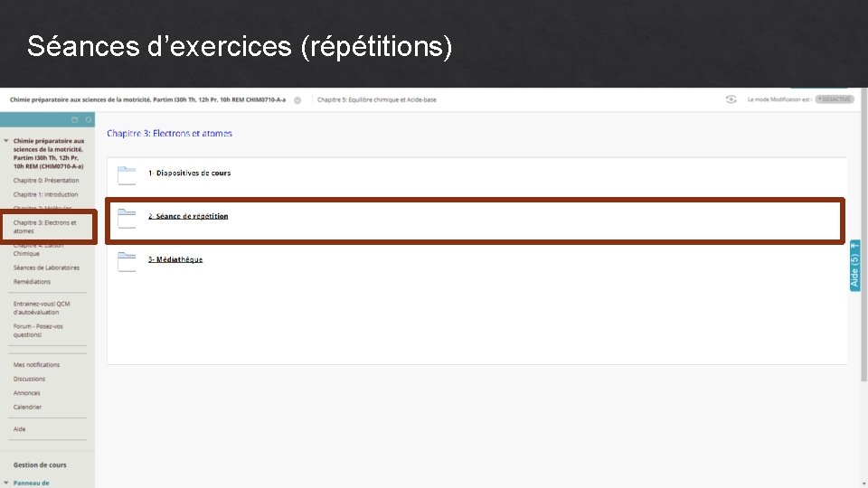Open Forum - Posez-vos questions

tap(38, 330)
